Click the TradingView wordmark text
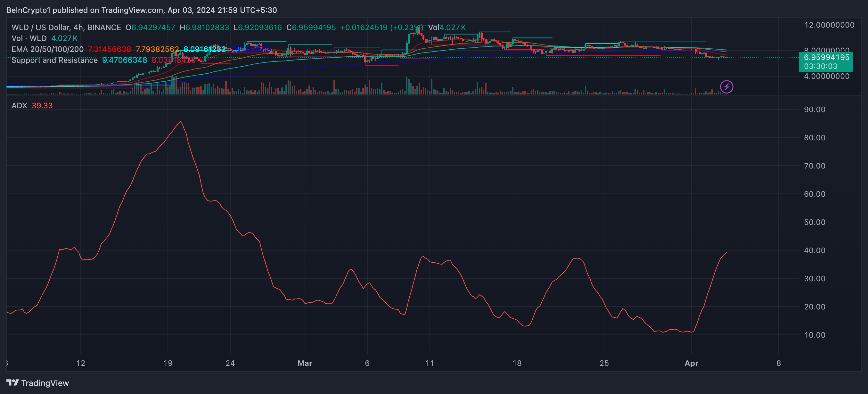Image resolution: width=868 pixels, height=394 pixels. (x=45, y=383)
